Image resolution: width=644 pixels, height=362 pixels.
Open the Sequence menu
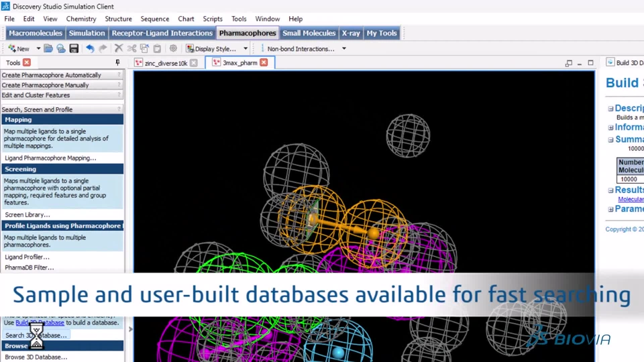point(155,19)
